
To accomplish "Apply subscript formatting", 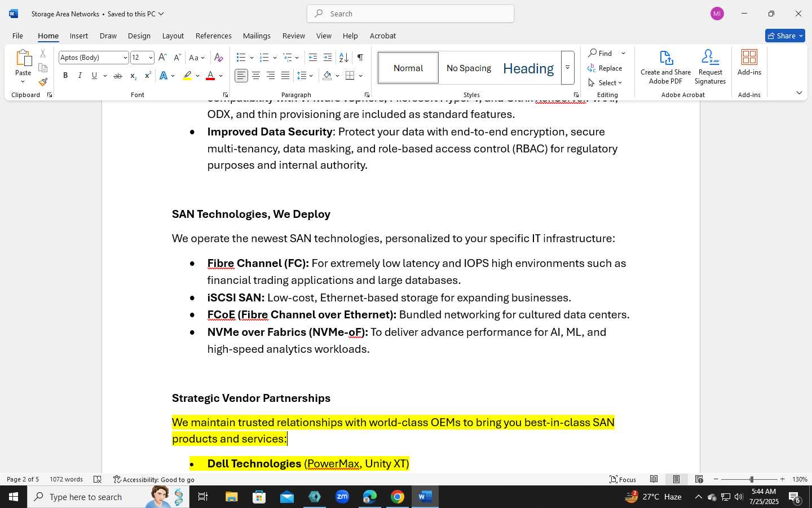I will pos(133,76).
